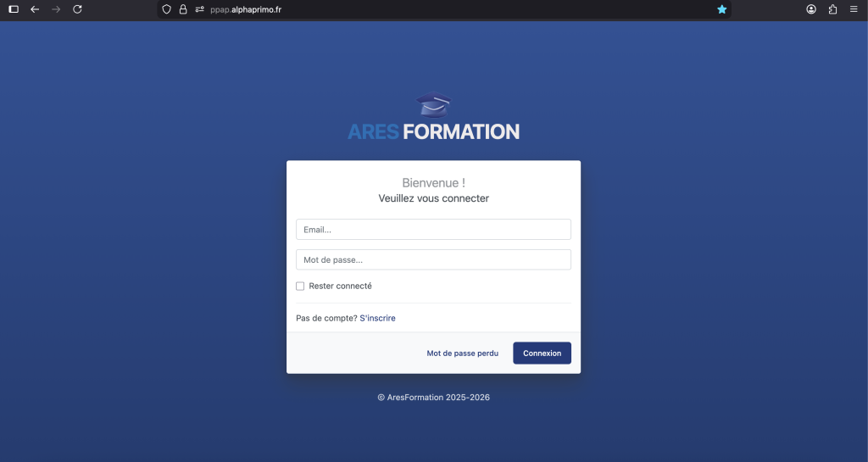Screen dimensions: 868x462
Task: Toggle the browser sidebar icon
Action: 14,9
